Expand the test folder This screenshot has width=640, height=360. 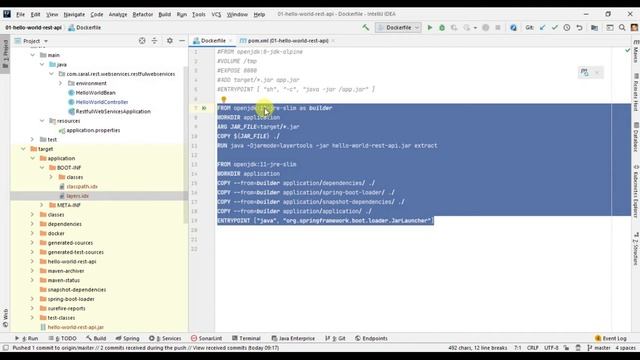(33, 140)
